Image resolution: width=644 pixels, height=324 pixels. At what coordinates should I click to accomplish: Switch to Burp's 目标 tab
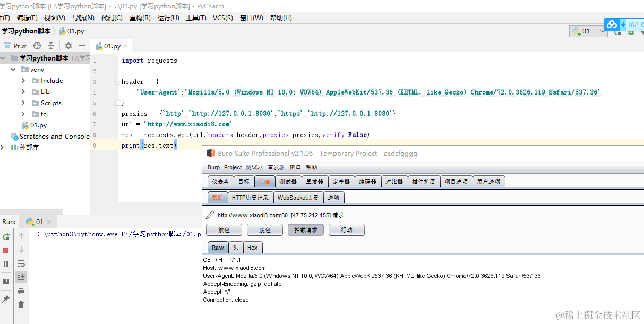click(244, 182)
